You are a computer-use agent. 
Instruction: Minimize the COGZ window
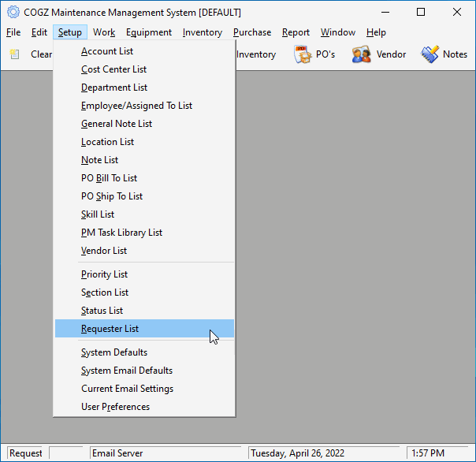pos(385,12)
